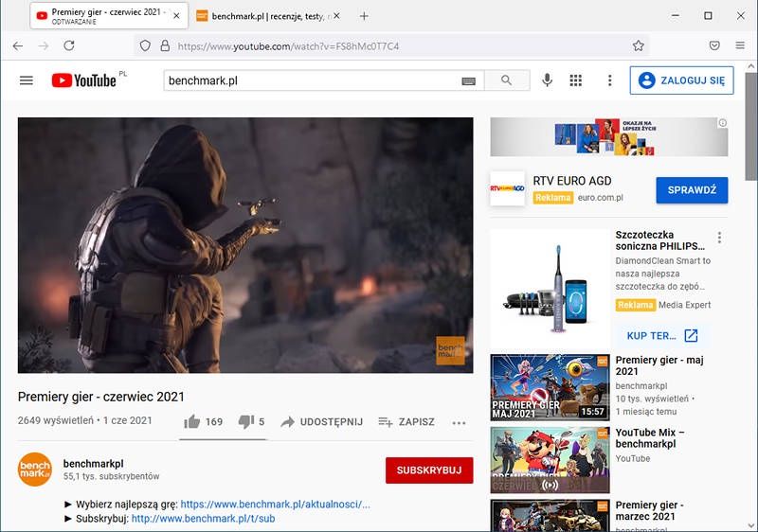Open Philips toothbrush ad thumbnail

(550, 288)
